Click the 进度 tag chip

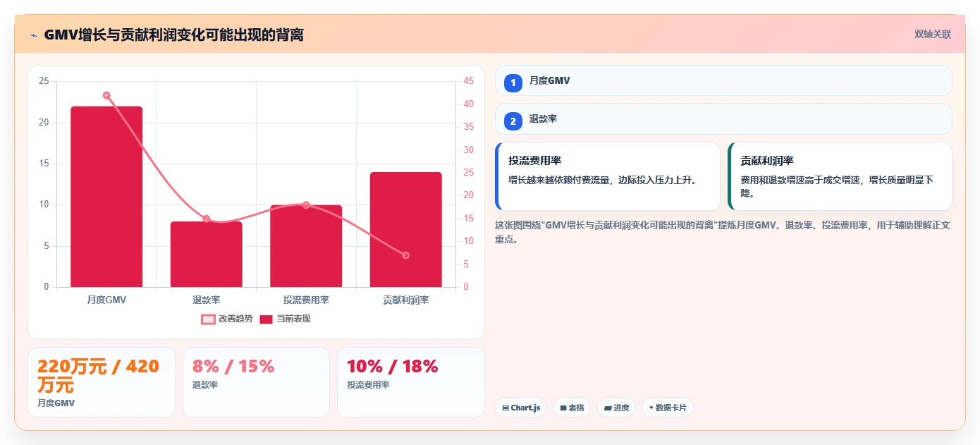[616, 408]
